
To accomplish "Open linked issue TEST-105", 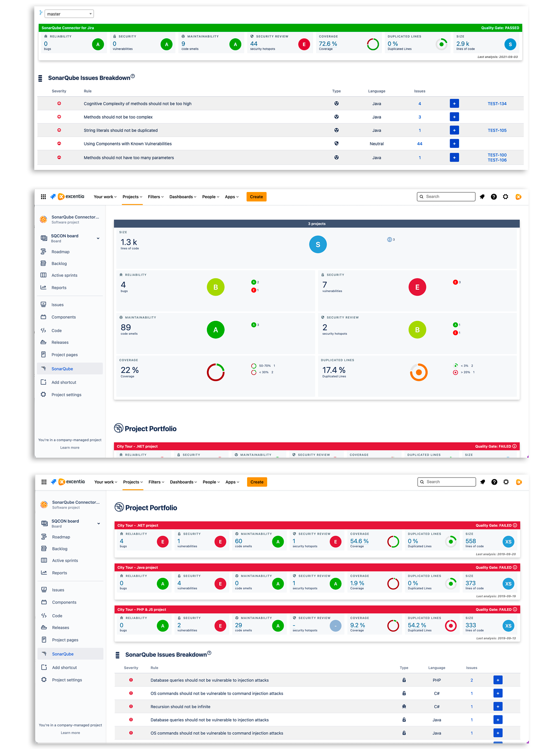I will click(x=497, y=130).
